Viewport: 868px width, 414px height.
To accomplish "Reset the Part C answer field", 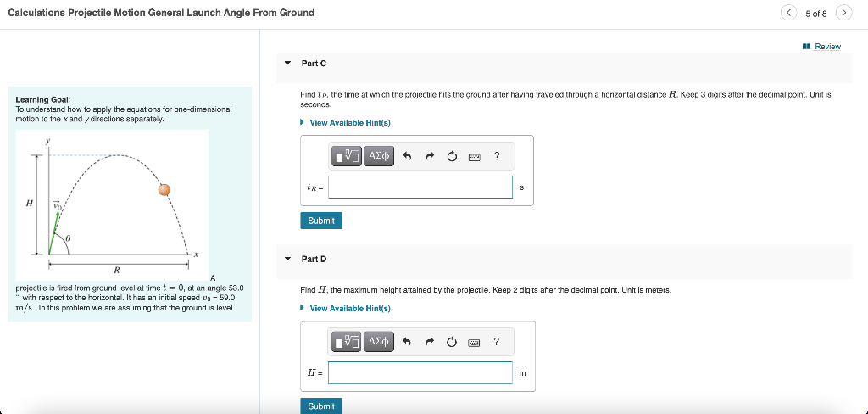I will click(x=452, y=157).
